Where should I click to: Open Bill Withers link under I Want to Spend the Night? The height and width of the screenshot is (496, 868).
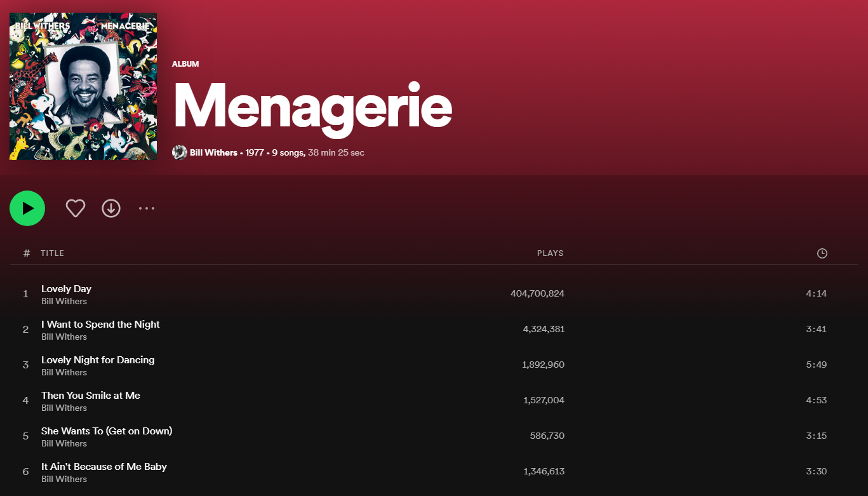coord(64,337)
